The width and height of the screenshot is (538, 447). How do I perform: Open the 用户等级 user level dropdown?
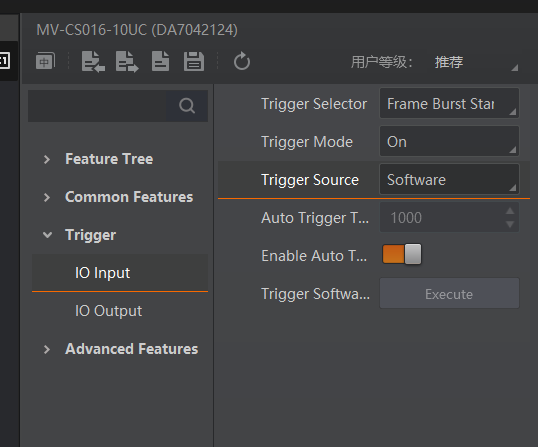click(475, 62)
